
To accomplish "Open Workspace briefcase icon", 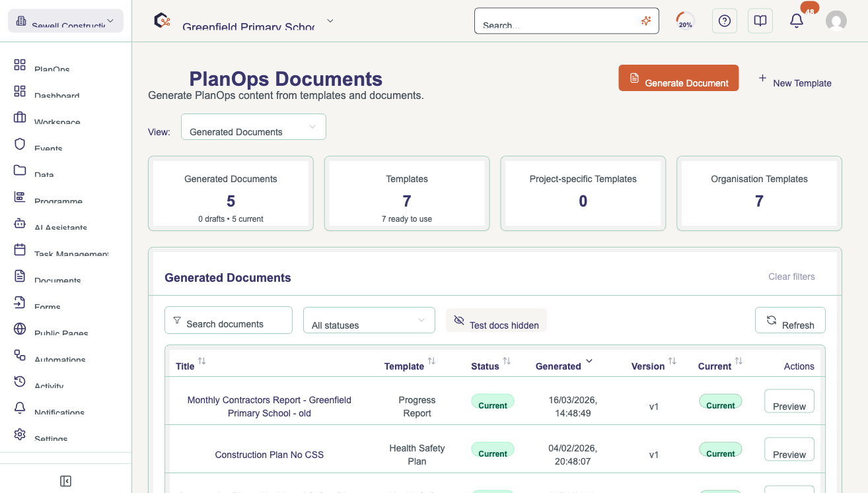I will [20, 117].
